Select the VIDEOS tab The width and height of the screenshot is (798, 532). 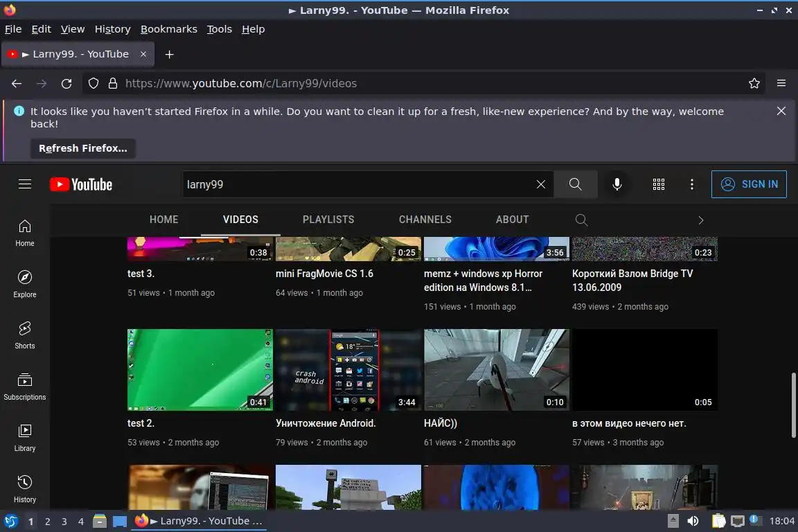pyautogui.click(x=240, y=220)
